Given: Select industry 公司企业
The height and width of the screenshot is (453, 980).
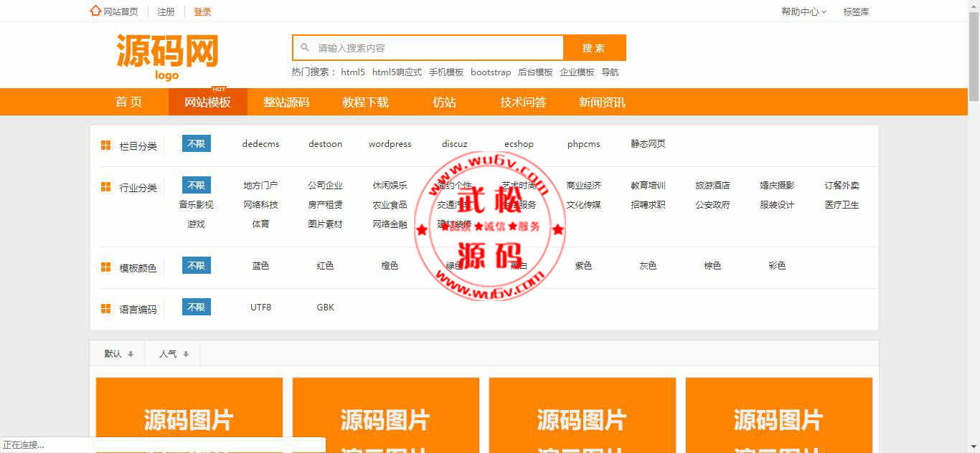Looking at the screenshot, I should coord(325,186).
